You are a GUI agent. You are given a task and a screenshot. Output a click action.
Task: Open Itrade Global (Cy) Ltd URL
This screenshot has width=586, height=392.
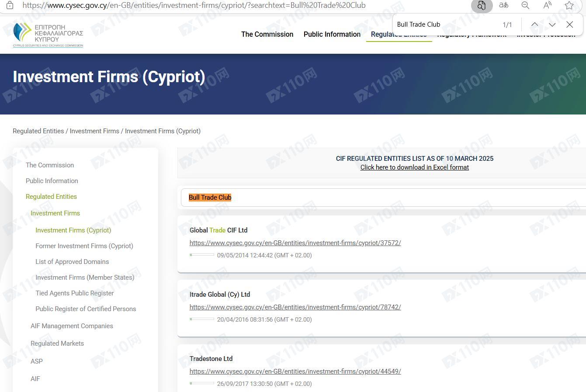click(x=295, y=307)
